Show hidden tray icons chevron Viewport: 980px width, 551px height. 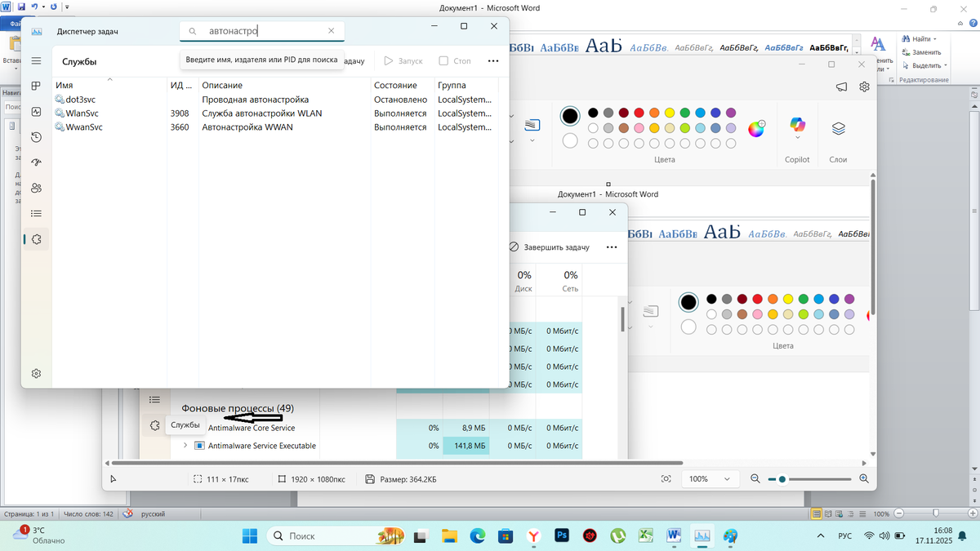click(x=820, y=535)
